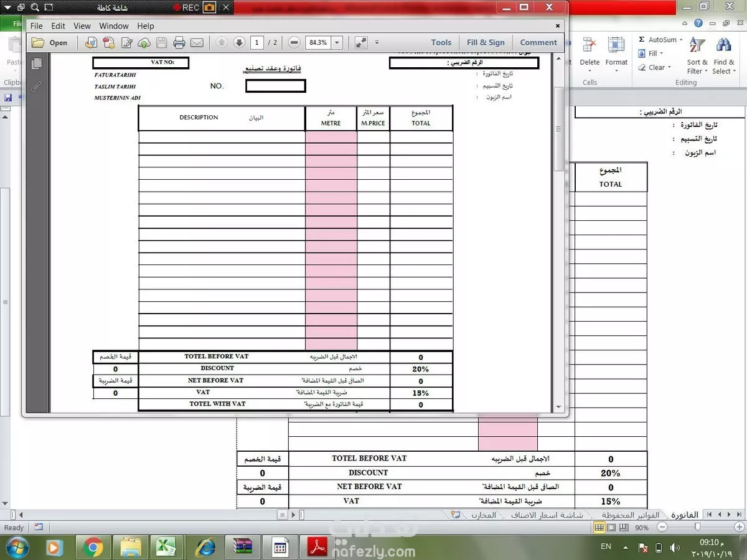This screenshot has width=747, height=560.
Task: Click the empty NO. invoice number box
Action: [x=275, y=86]
